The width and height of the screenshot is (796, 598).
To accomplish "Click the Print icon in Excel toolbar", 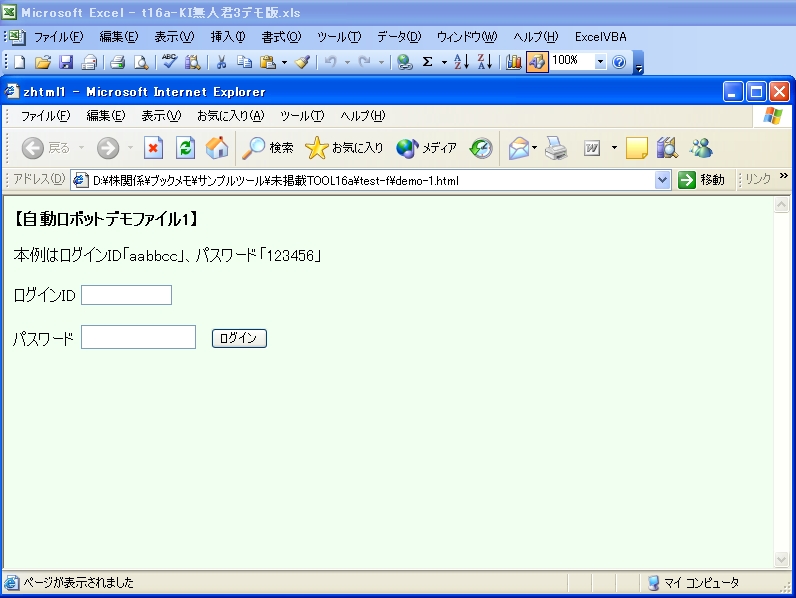I will [118, 62].
